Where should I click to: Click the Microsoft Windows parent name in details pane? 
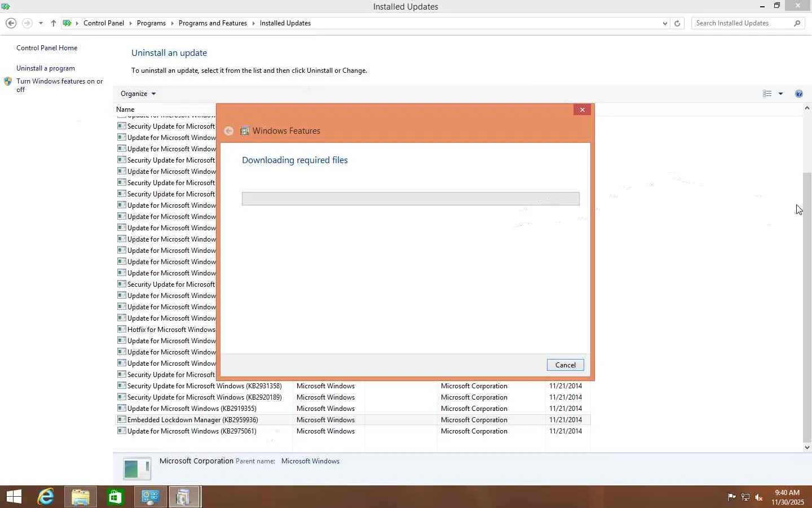310,461
